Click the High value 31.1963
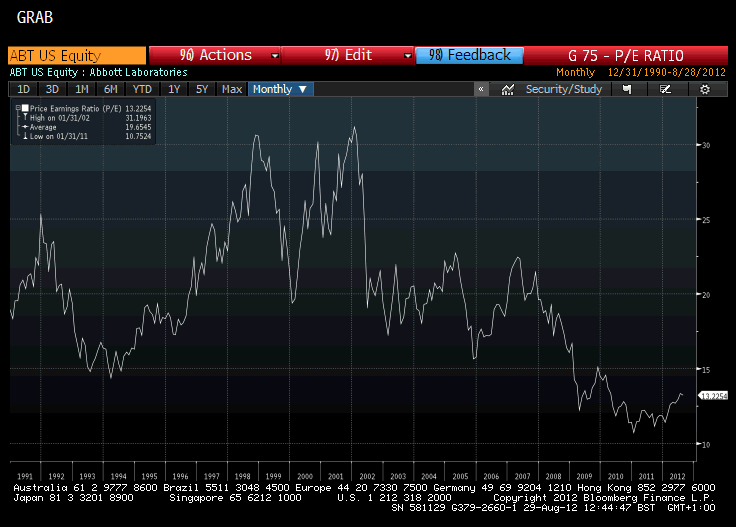The image size is (736, 527). [x=138, y=118]
